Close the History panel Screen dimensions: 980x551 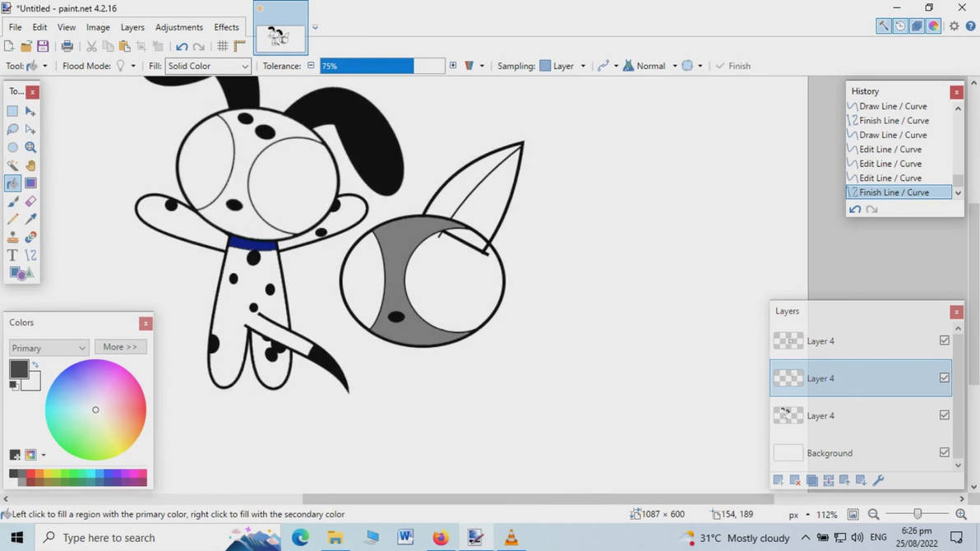tap(956, 92)
